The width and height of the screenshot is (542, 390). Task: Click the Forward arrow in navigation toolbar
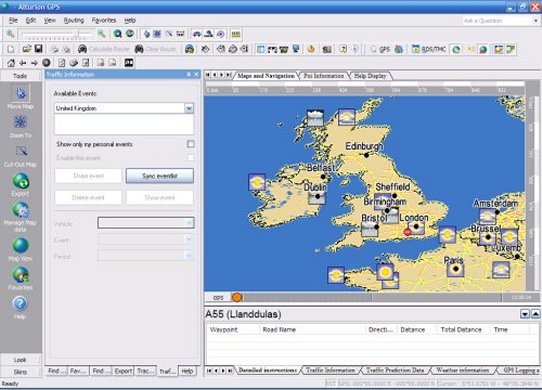point(34,63)
